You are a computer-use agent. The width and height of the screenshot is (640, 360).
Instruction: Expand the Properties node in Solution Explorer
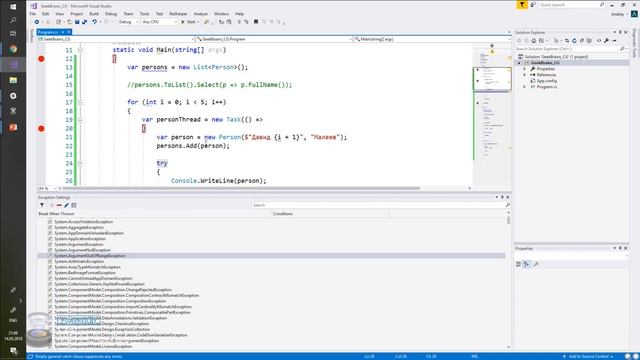(x=524, y=69)
